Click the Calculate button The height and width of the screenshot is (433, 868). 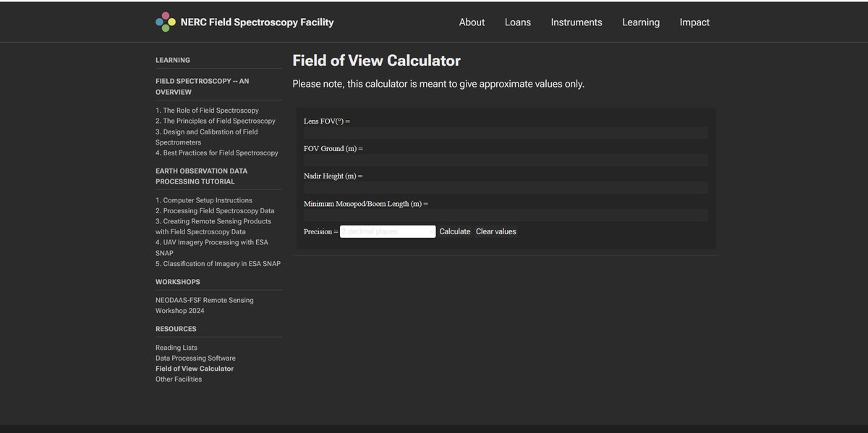point(455,231)
